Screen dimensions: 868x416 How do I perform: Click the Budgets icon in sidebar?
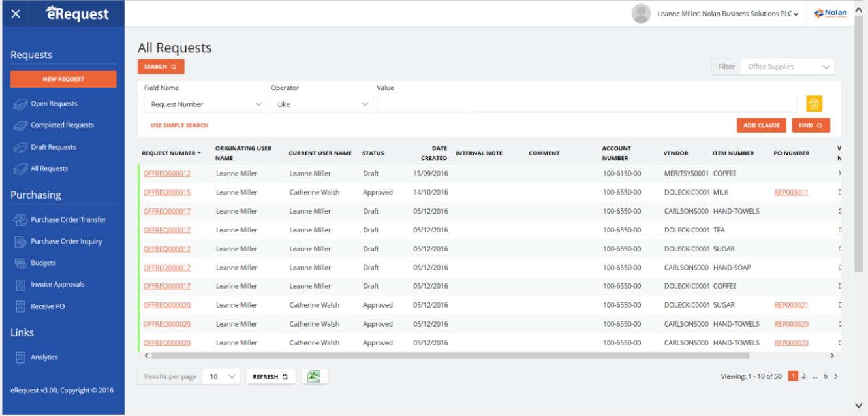pos(20,263)
